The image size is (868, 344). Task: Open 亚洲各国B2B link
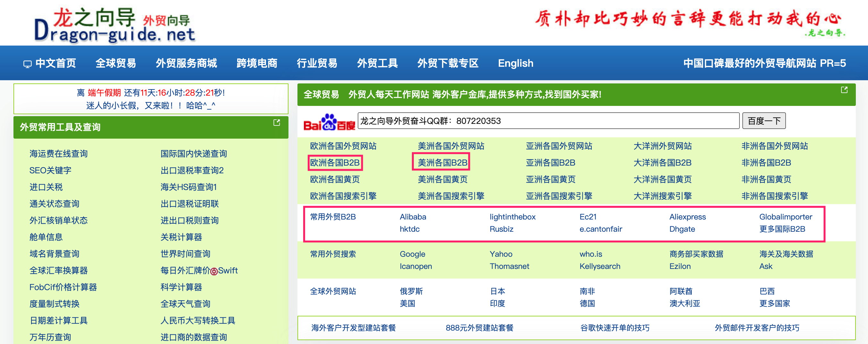[551, 163]
